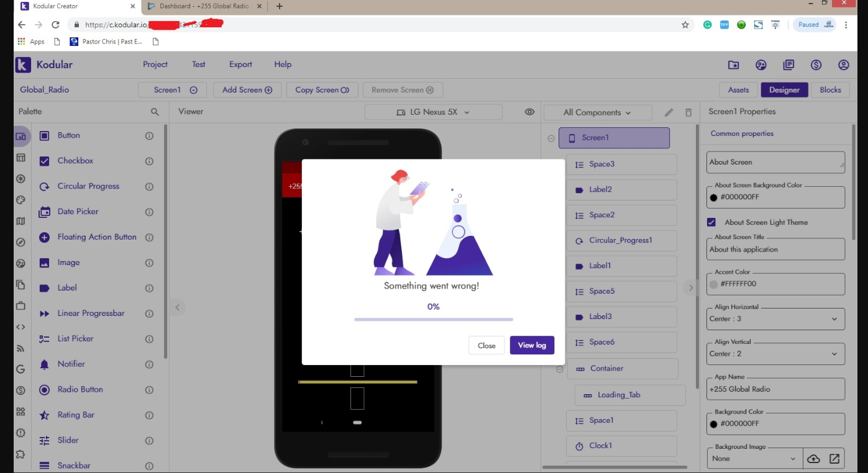
Task: Bookmark this page with the star icon
Action: click(685, 25)
